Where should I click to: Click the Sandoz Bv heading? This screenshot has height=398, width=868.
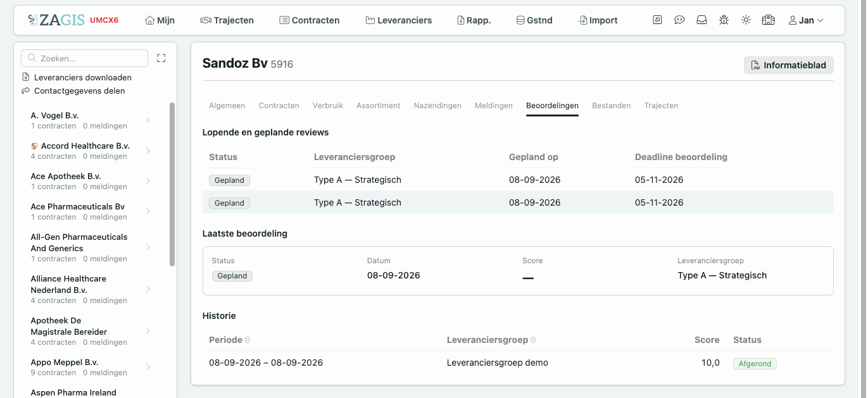coord(235,63)
